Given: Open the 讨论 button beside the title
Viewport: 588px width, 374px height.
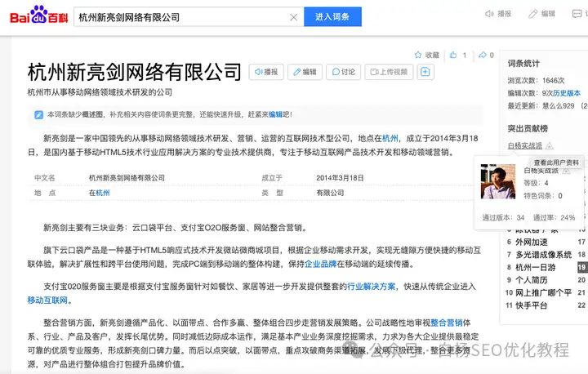Looking at the screenshot, I should (x=344, y=72).
